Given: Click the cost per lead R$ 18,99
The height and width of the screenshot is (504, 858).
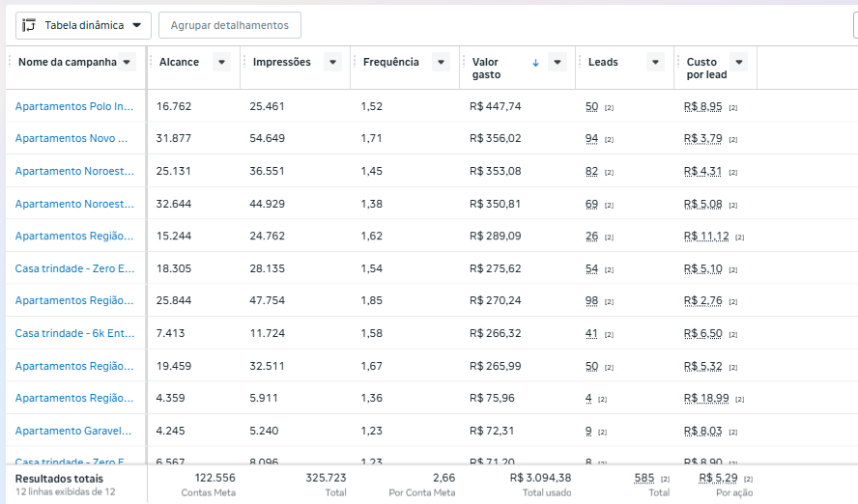Looking at the screenshot, I should pos(706,398).
